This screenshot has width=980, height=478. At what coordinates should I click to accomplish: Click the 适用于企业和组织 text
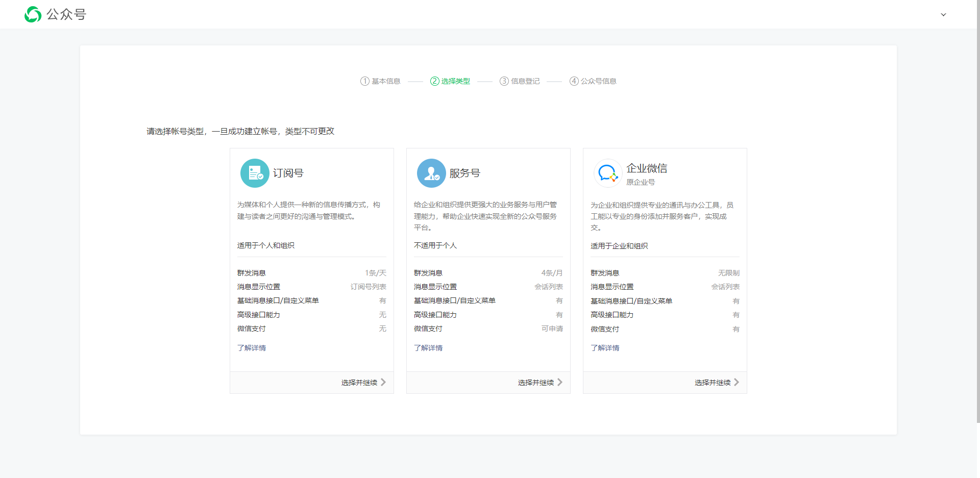click(x=619, y=246)
